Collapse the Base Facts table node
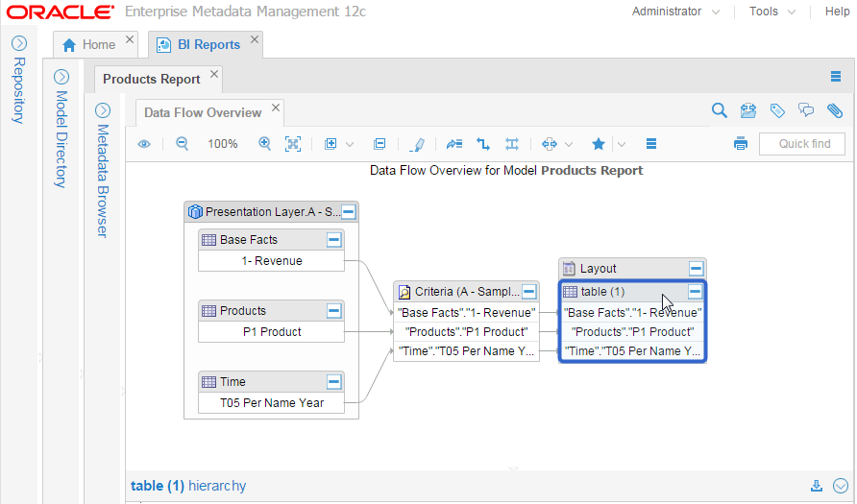This screenshot has width=857, height=504. (333, 239)
